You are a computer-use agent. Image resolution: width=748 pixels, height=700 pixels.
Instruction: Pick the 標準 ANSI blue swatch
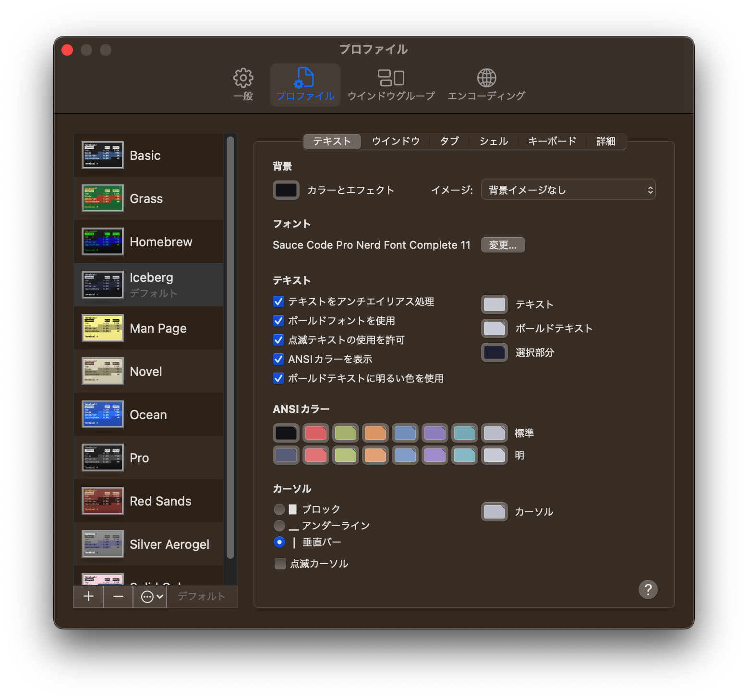(405, 433)
